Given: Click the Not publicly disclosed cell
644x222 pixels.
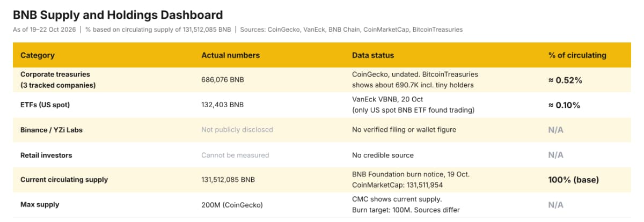Looking at the screenshot, I should point(237,130).
